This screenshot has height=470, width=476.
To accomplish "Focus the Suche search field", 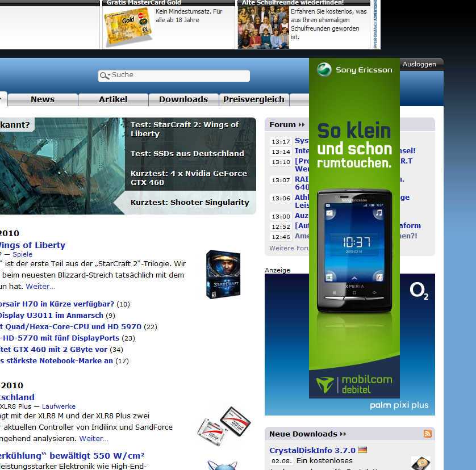I will (174, 75).
